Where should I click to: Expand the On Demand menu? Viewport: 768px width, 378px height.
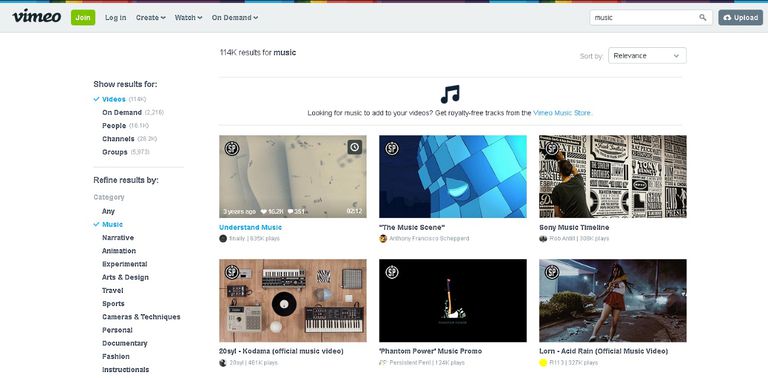point(235,18)
